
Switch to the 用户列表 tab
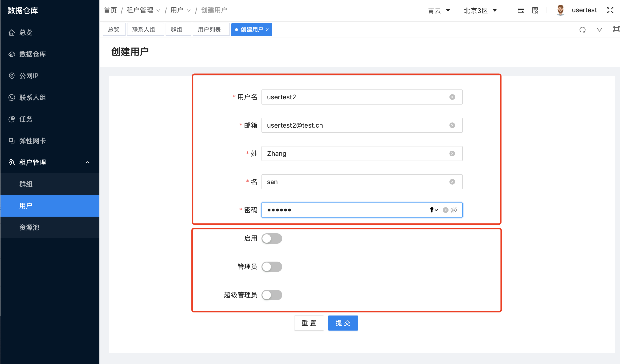[x=211, y=29]
